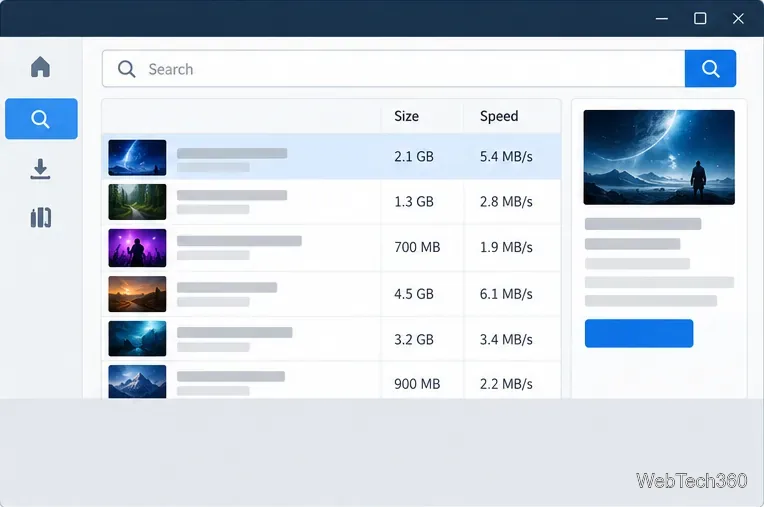Click the Size column header
This screenshot has height=507, width=764.
click(406, 116)
